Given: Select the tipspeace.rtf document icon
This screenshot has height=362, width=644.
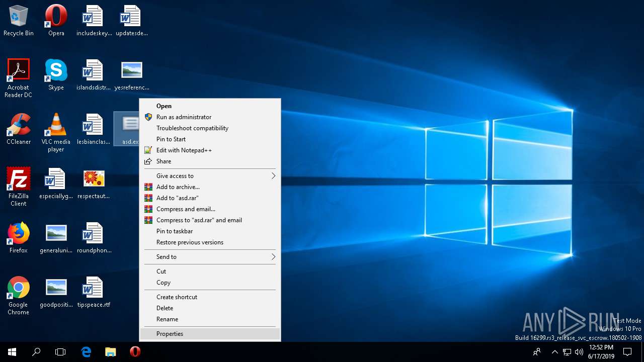Looking at the screenshot, I should tap(94, 293).
